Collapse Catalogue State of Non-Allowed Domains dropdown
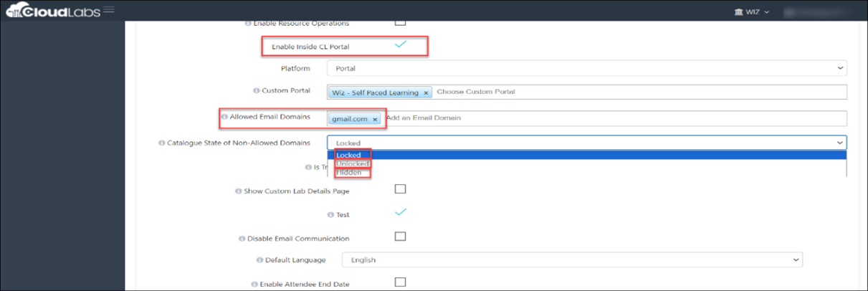 point(586,143)
